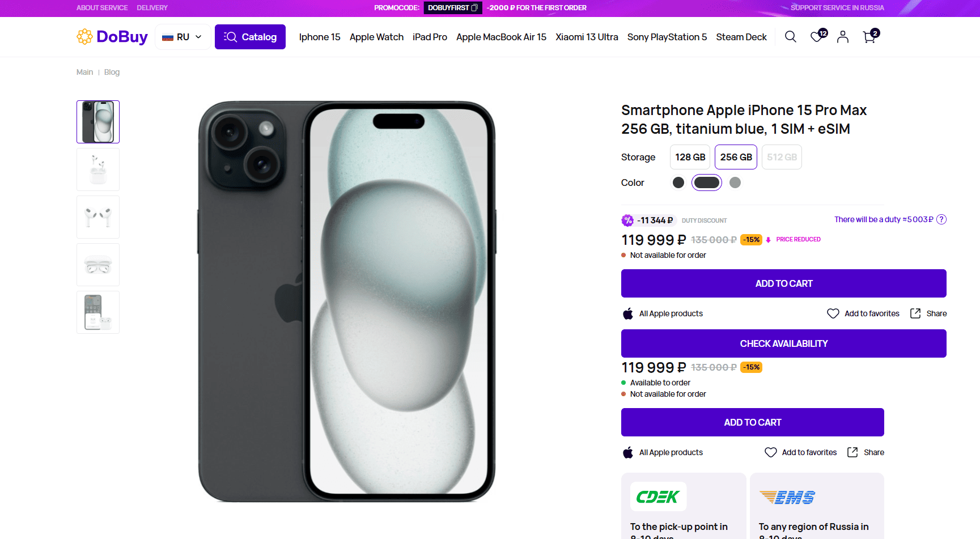Viewport: 980px width, 539px height.
Task: Pick the light gray color swatch
Action: click(735, 183)
